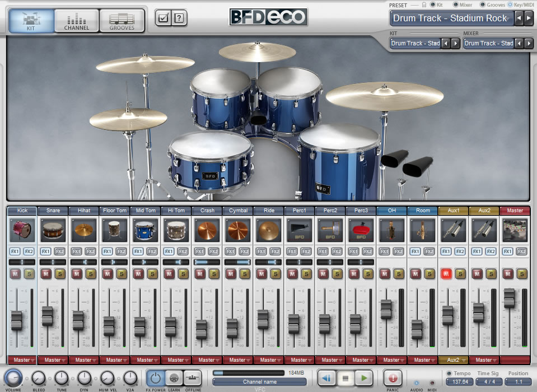The width and height of the screenshot is (537, 392).
Task: Switch to the KIT page tab
Action: point(31,21)
